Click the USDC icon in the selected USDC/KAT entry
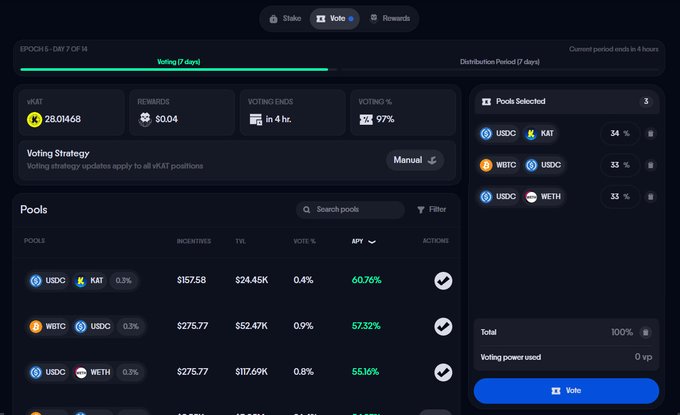Viewport: 680px width, 415px height. pos(486,134)
